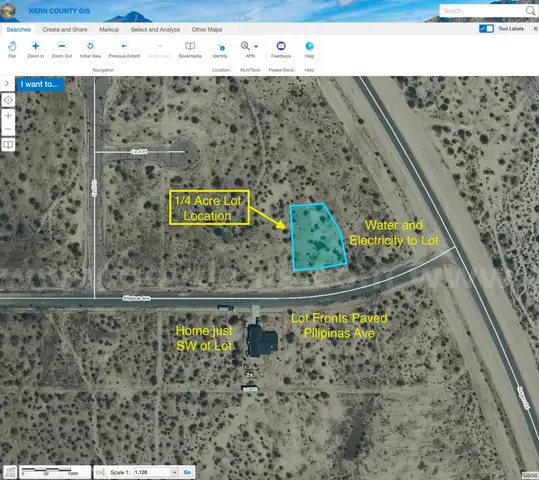This screenshot has width=539, height=480.
Task: Switch to the Searches tab
Action: (x=19, y=30)
